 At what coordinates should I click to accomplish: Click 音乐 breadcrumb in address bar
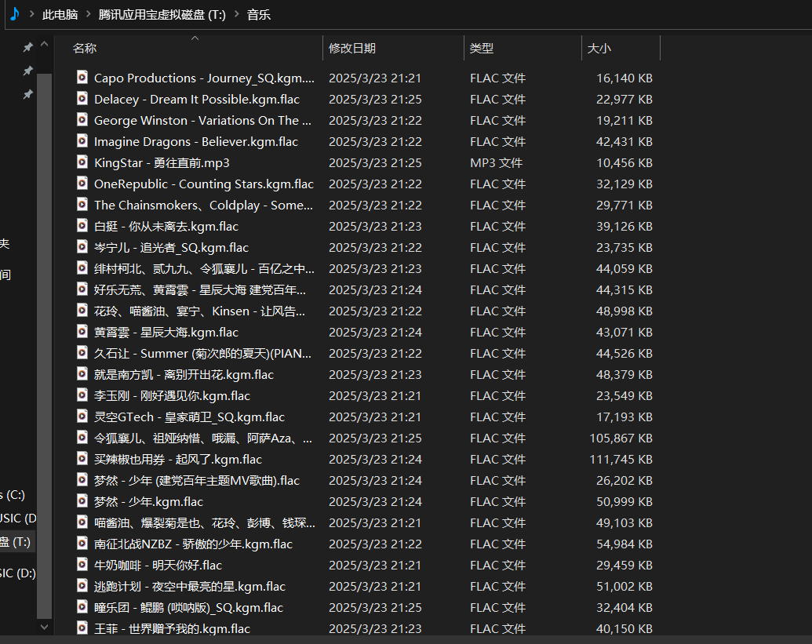[x=258, y=14]
